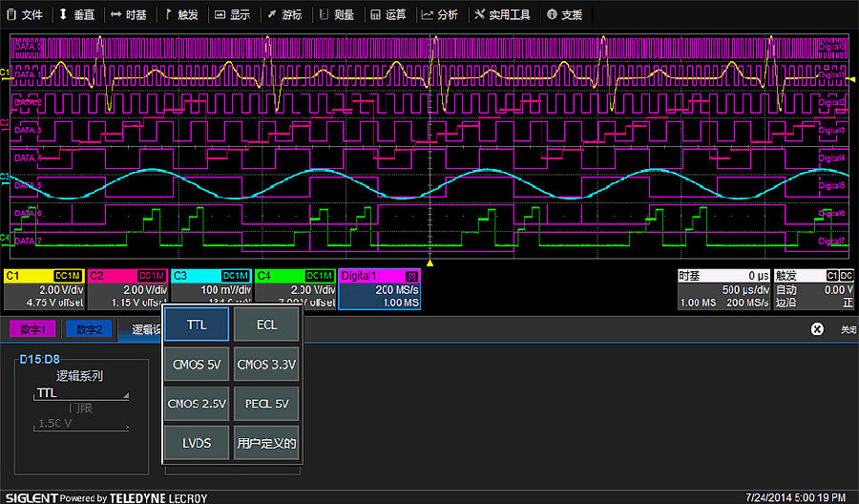
Task: Open the 时基 timebase descriptor box
Action: point(723,288)
